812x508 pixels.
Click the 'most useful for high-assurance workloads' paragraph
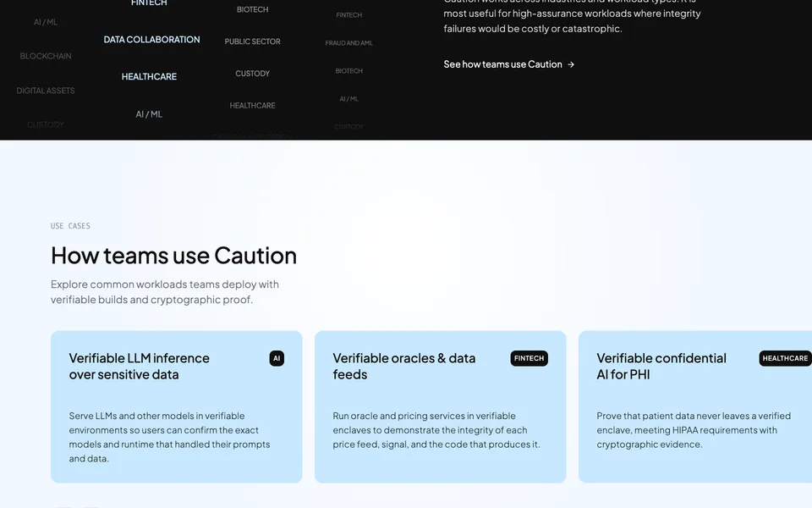tap(573, 14)
